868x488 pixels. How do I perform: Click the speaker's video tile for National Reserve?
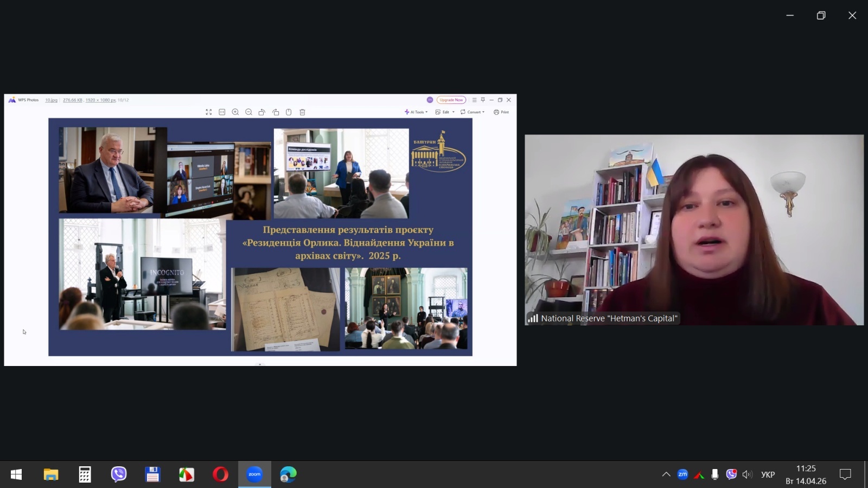tap(694, 230)
